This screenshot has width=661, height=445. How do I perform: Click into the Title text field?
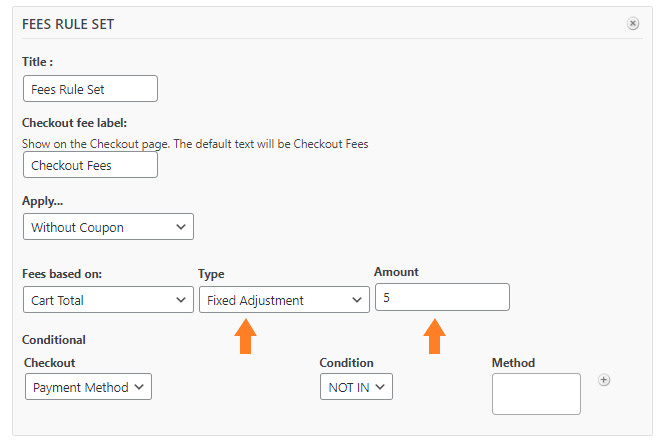click(x=90, y=89)
